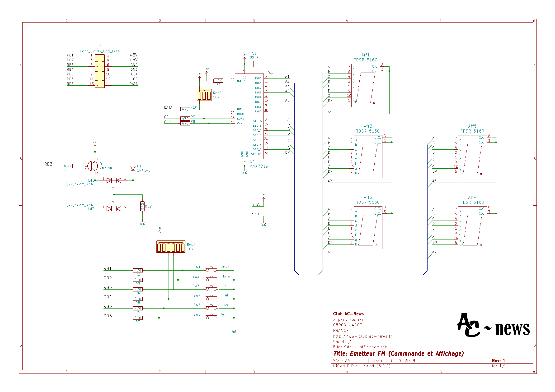Click the '2N3906' transistor value label

(x=106, y=168)
